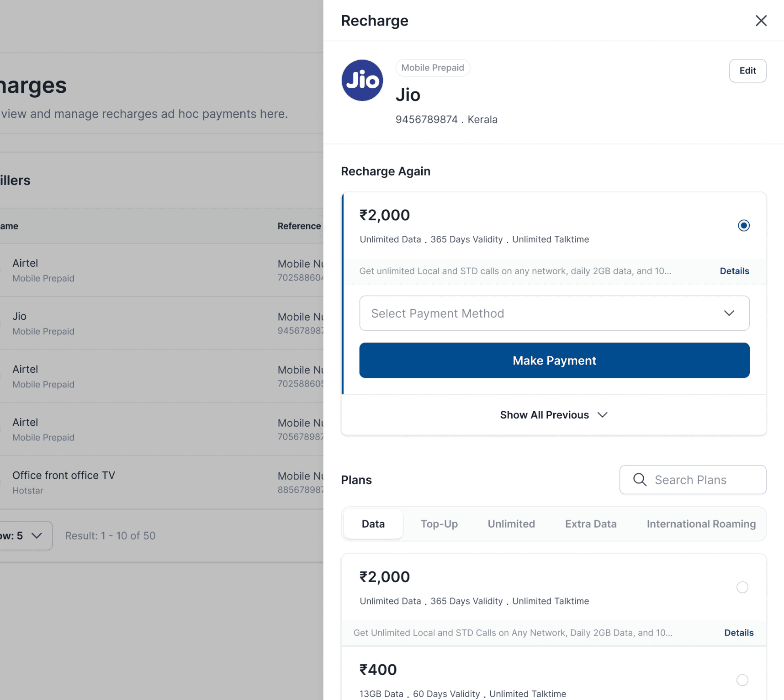The width and height of the screenshot is (784, 700).
Task: Open Details link for ₹2,000 data plan
Action: click(739, 633)
